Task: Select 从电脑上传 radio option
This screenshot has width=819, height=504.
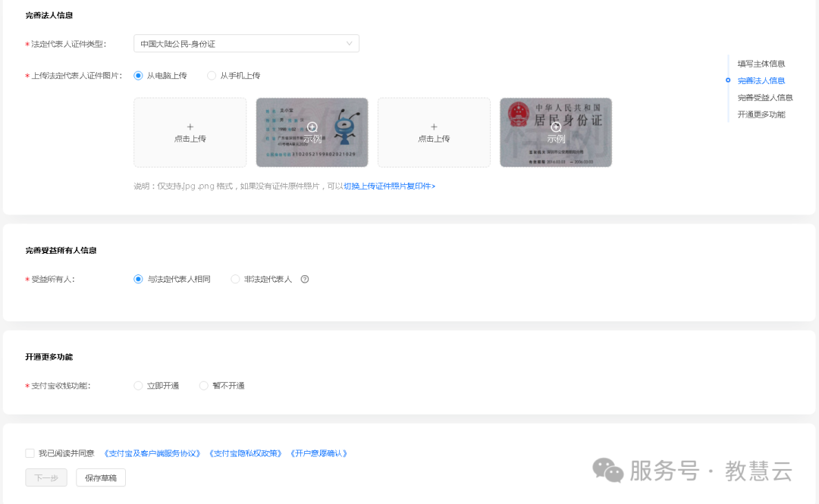Action: tap(138, 76)
